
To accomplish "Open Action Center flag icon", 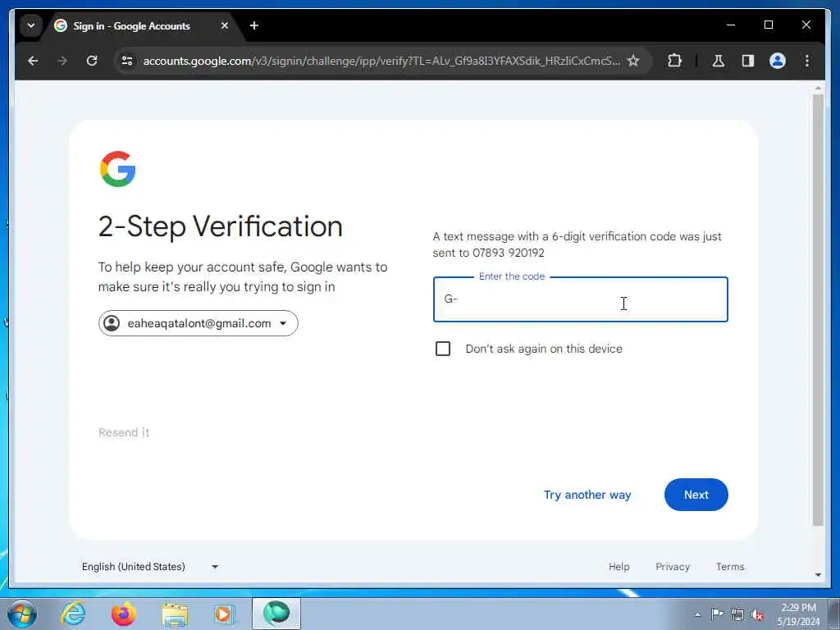I will click(x=717, y=614).
